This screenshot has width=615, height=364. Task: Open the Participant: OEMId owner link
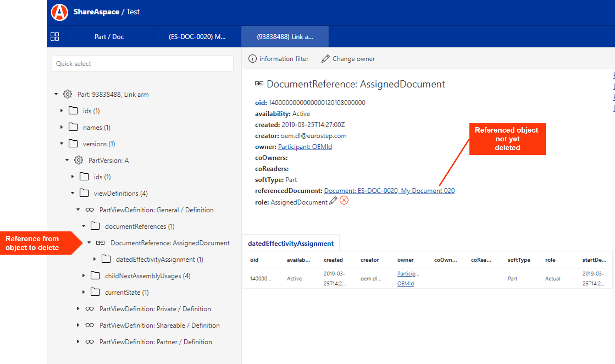(305, 147)
